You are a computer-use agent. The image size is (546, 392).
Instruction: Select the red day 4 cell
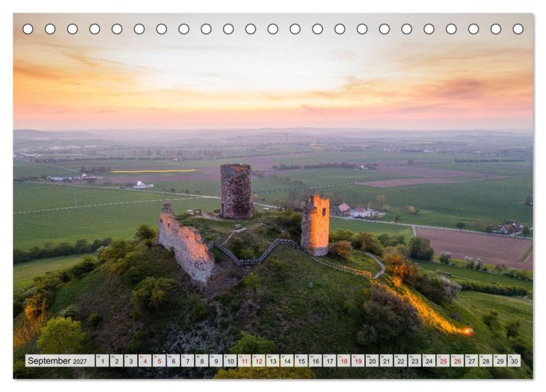pyautogui.click(x=145, y=361)
